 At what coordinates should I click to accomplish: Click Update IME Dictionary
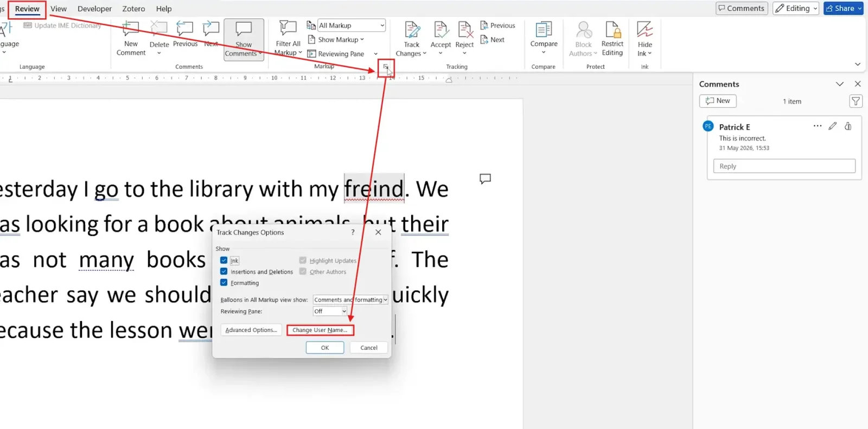[x=62, y=25]
